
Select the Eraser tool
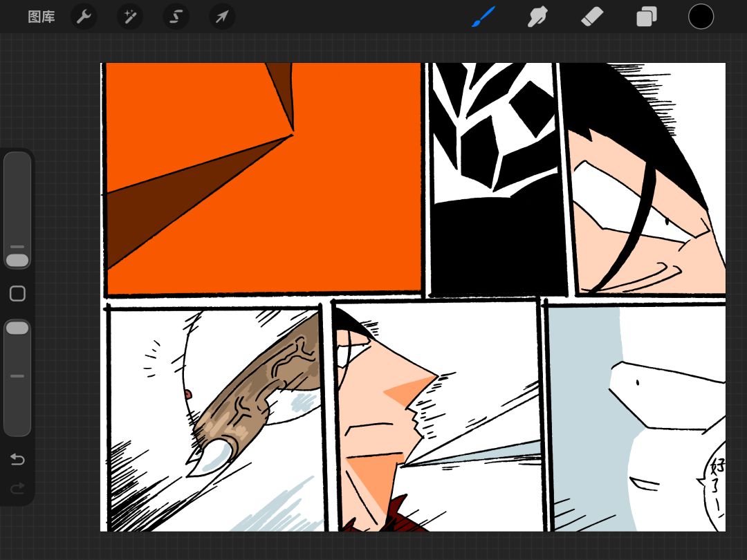(x=592, y=17)
